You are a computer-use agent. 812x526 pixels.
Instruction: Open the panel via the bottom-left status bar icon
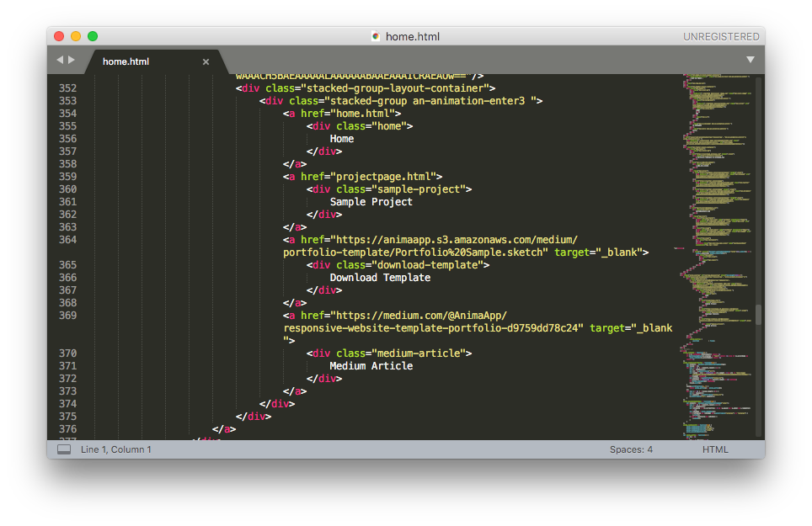[63, 449]
